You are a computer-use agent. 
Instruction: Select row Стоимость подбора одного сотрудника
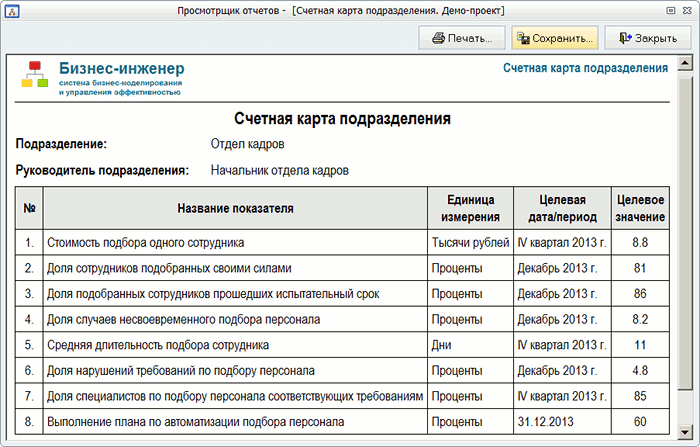point(342,242)
